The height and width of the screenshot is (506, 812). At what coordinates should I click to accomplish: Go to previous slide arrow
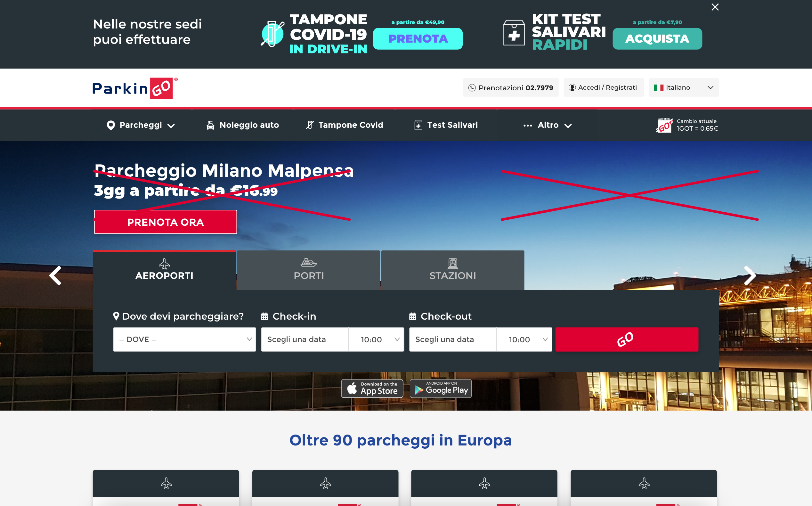[55, 275]
